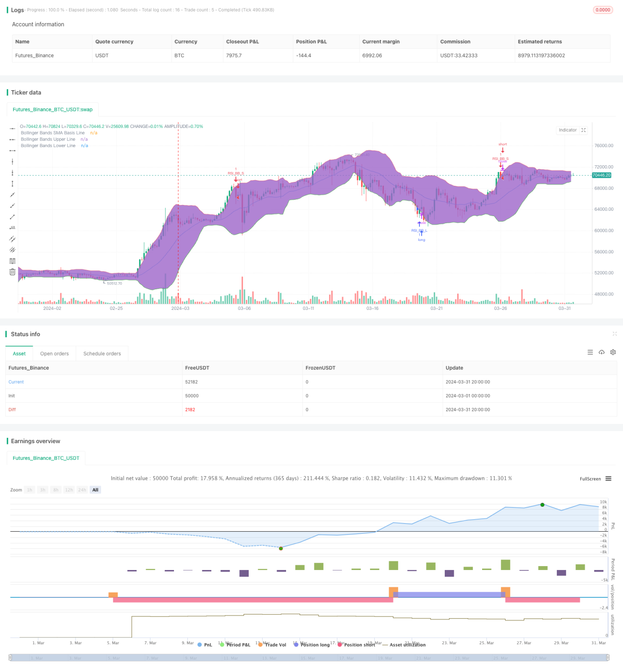Open the earnings chart hamburger menu
Screen dimensions: 623x672
point(609,478)
